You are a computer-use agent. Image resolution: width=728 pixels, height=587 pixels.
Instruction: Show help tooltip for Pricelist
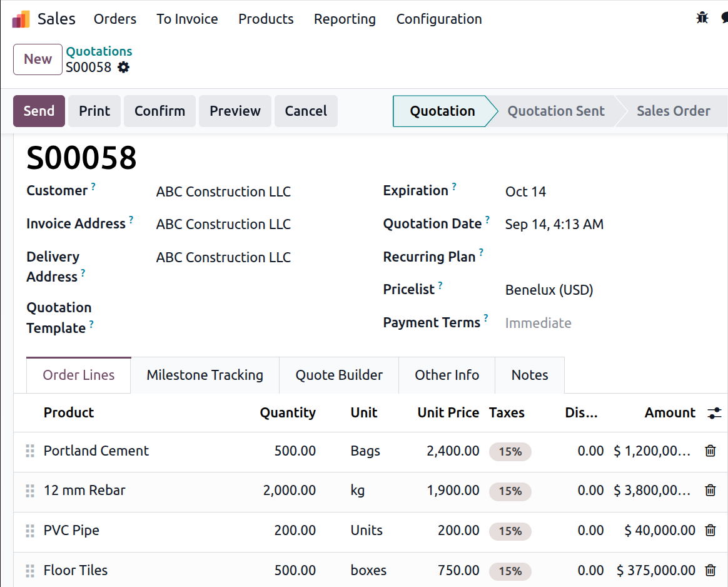pos(440,285)
